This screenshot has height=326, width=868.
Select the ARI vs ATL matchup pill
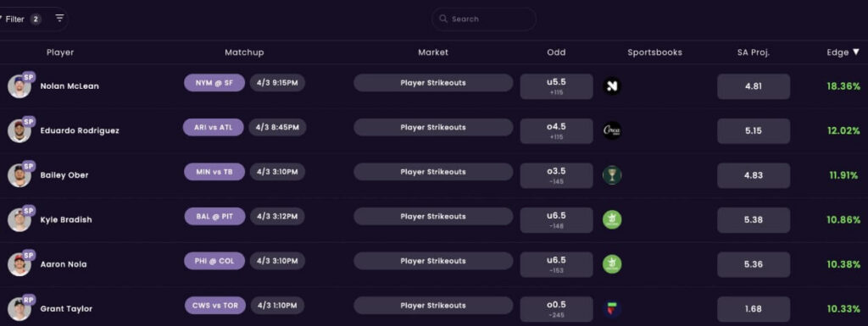point(214,127)
